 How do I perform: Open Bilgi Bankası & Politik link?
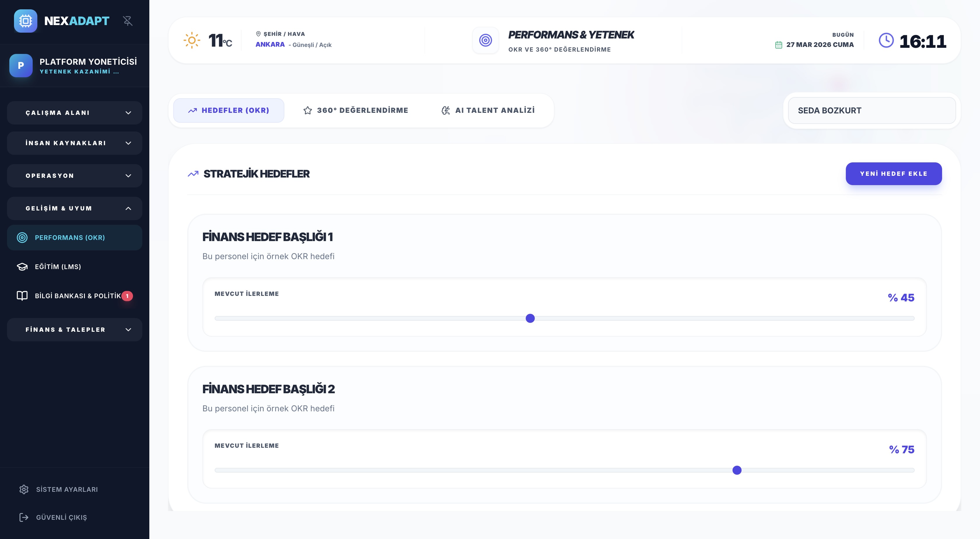[x=78, y=296]
